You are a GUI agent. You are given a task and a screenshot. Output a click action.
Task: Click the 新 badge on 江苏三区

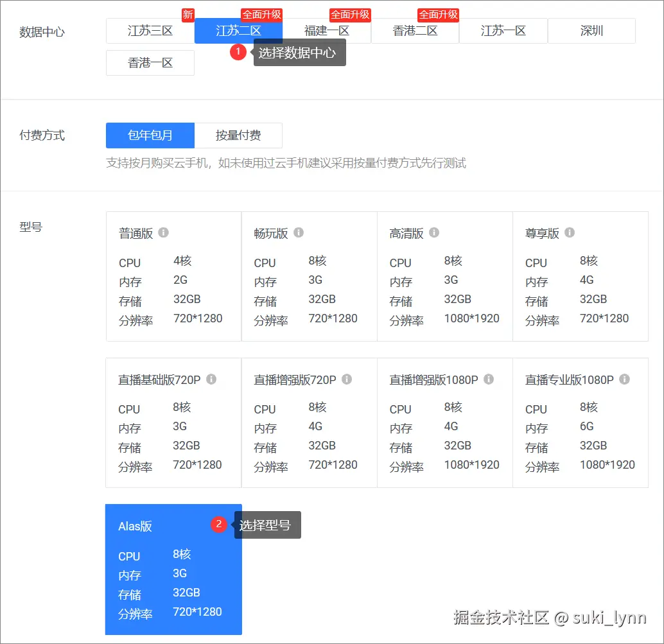tap(188, 14)
